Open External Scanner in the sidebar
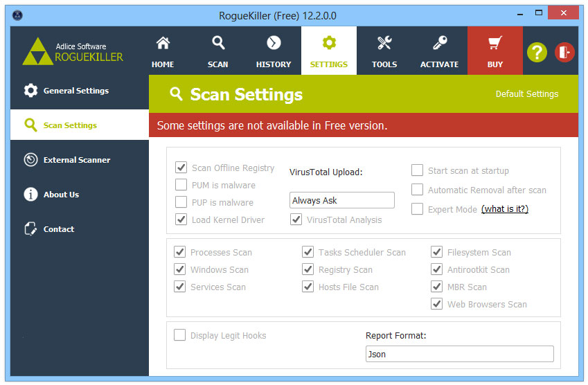This screenshot has height=385, width=588. tap(80, 160)
